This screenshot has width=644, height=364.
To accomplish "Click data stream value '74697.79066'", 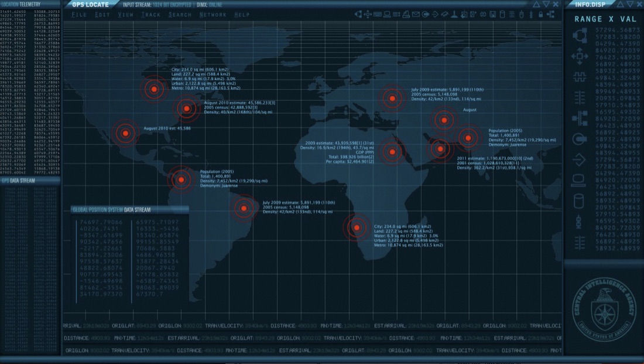I will [101, 222].
